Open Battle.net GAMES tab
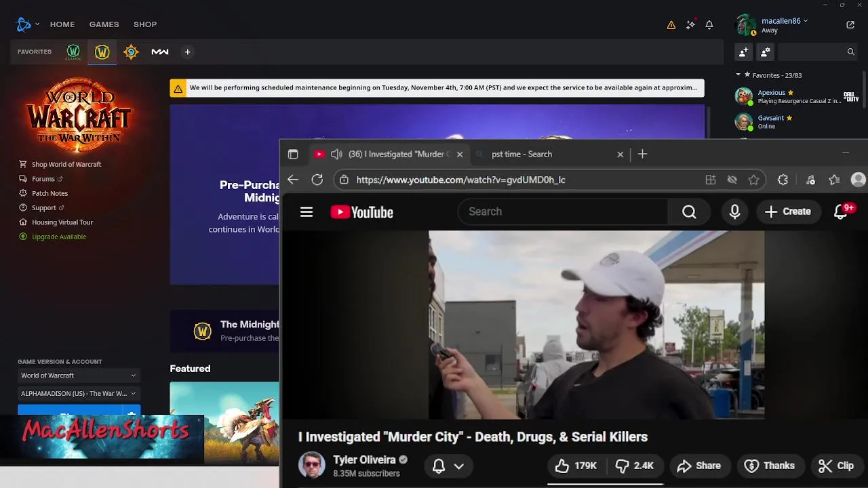 click(104, 24)
